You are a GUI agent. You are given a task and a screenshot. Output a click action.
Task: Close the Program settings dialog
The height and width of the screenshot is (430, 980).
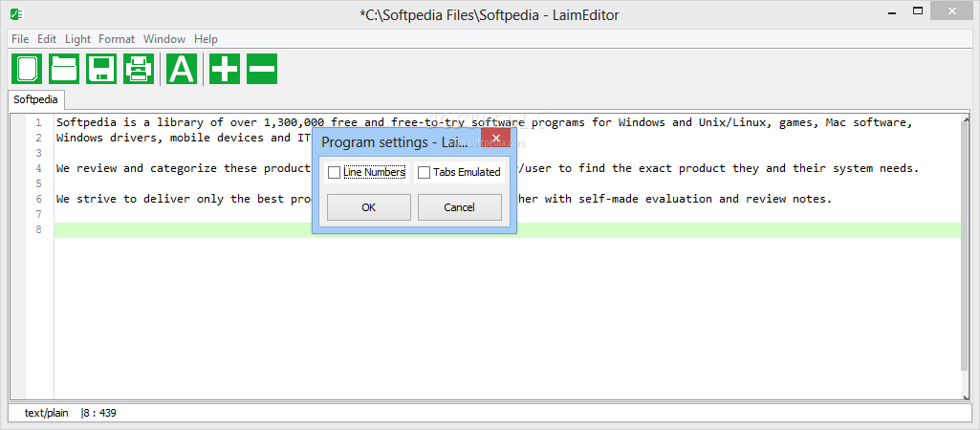495,139
